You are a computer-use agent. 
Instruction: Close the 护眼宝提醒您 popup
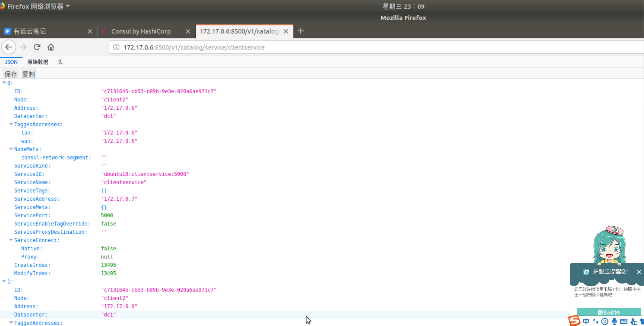(639, 272)
